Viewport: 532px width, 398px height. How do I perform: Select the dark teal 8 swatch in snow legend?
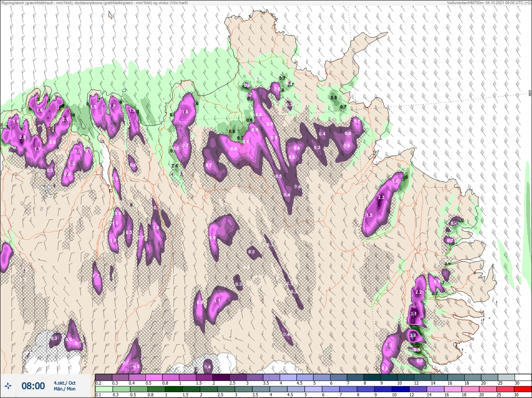coord(373,378)
